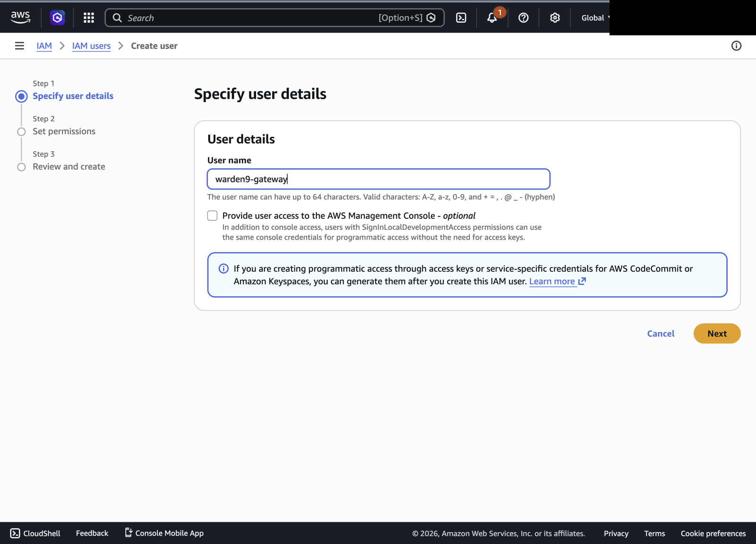The width and height of the screenshot is (756, 544).
Task: Toggle the side navigation hamburger menu
Action: 19,46
